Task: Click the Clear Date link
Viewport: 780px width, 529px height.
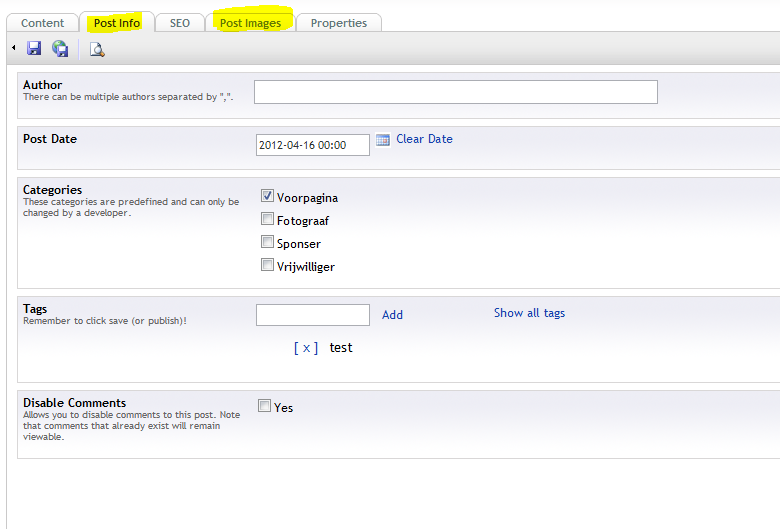Action: 424,139
